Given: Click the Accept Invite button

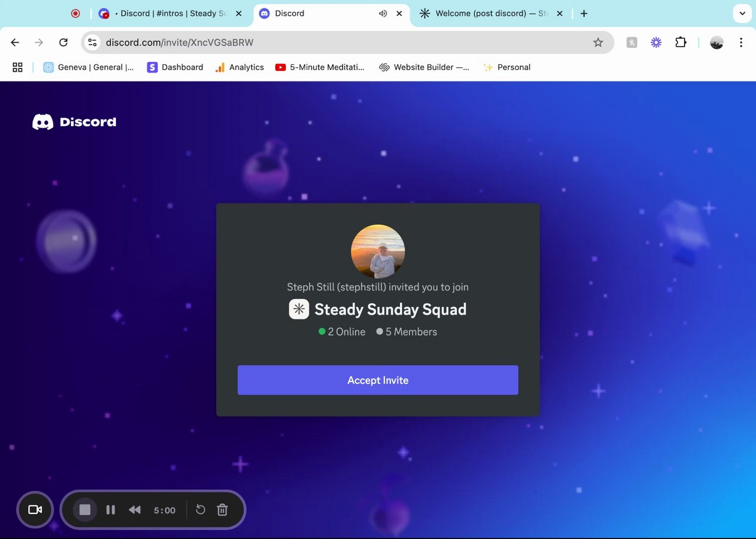Looking at the screenshot, I should point(378,380).
